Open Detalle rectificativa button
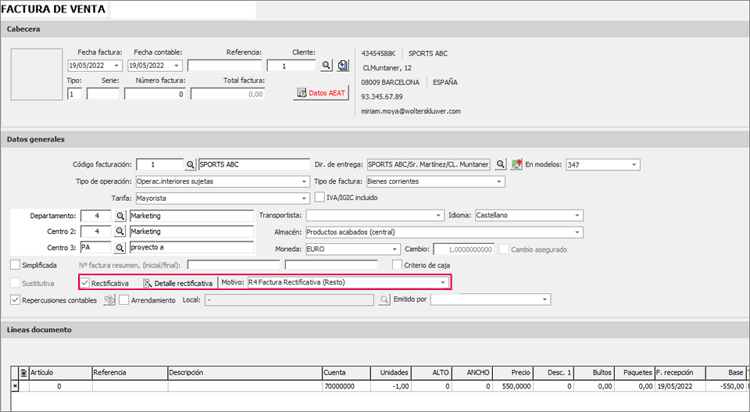The image size is (750, 412). click(177, 283)
